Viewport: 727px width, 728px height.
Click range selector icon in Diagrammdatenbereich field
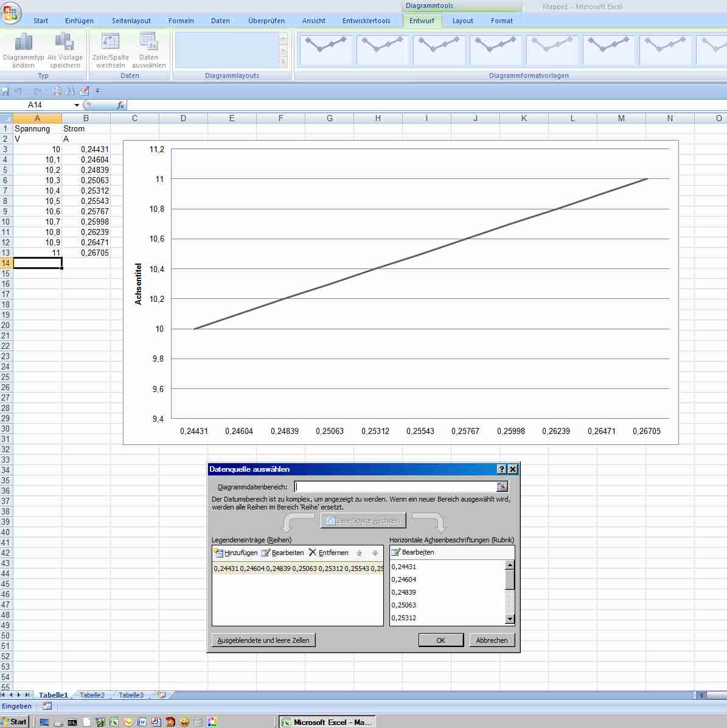point(502,486)
